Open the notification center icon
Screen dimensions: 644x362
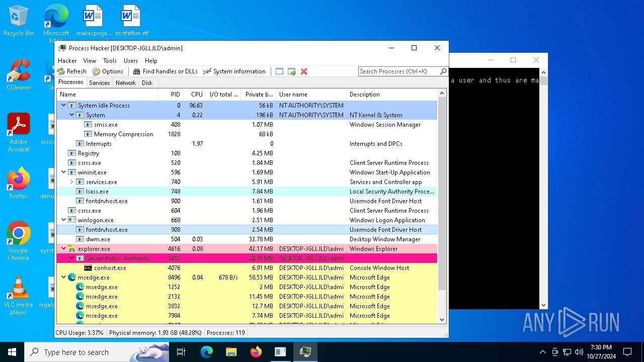627,352
